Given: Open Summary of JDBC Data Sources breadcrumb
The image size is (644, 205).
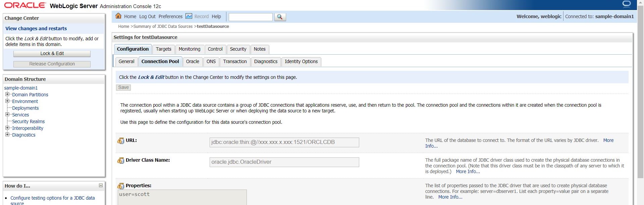Looking at the screenshot, I should (x=163, y=27).
